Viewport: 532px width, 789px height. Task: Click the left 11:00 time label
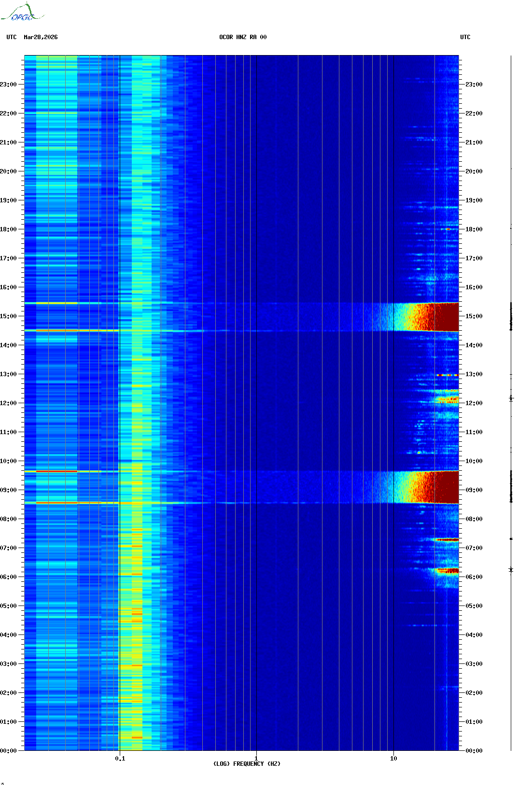coord(8,432)
